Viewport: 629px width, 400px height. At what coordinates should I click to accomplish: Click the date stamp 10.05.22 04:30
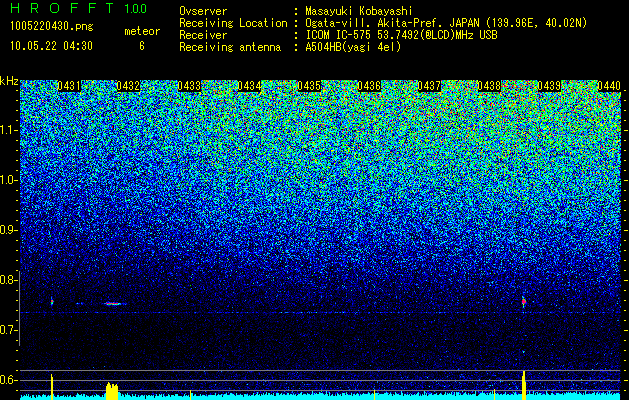(51, 46)
